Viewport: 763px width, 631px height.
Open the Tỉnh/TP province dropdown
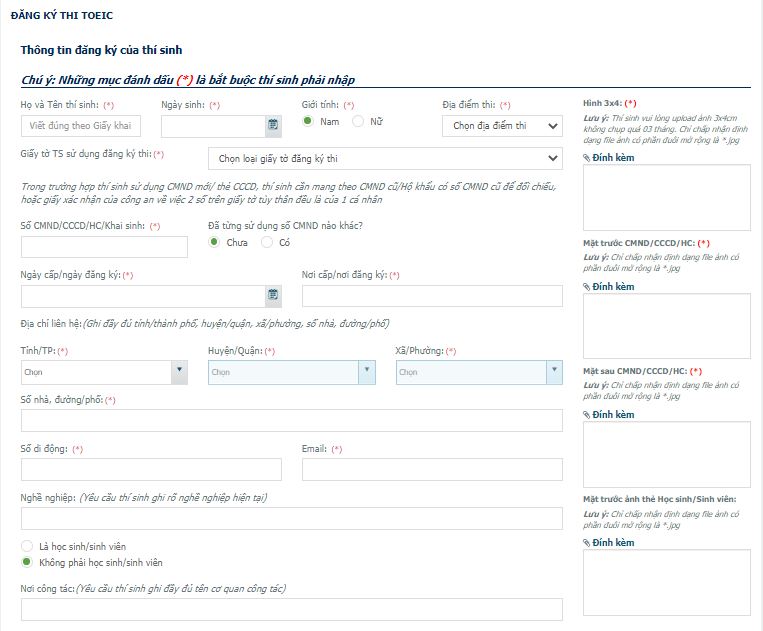point(103,372)
